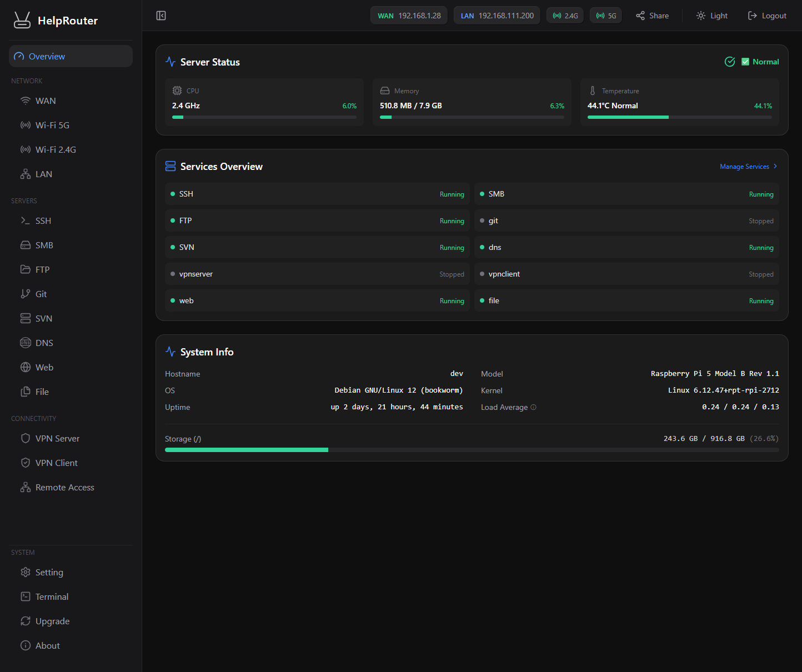802x672 pixels.
Task: Click the Git branch icon
Action: pyautogui.click(x=26, y=294)
